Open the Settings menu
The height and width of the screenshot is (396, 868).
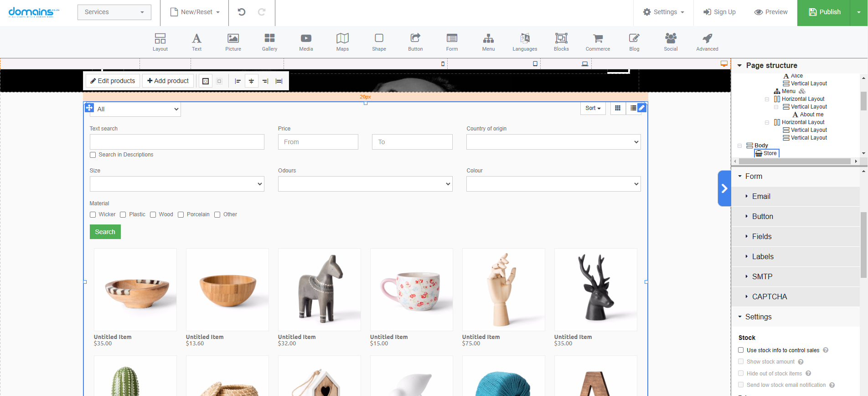[664, 12]
